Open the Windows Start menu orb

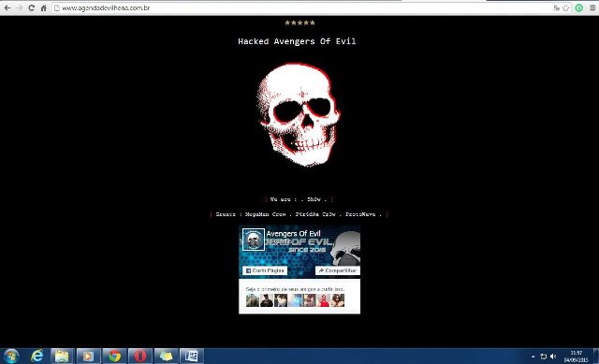point(11,356)
